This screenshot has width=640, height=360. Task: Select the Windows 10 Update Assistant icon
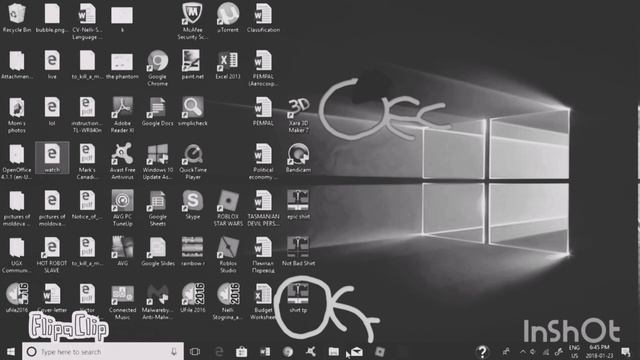coord(158,162)
